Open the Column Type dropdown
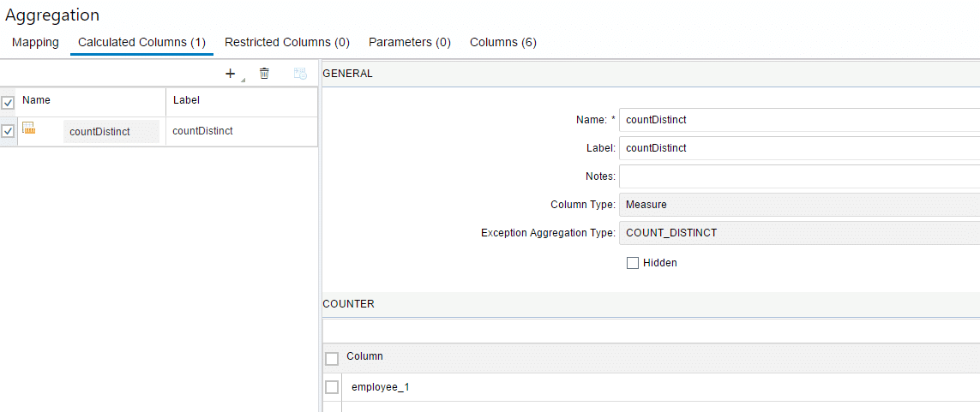The width and height of the screenshot is (980, 412). (797, 205)
